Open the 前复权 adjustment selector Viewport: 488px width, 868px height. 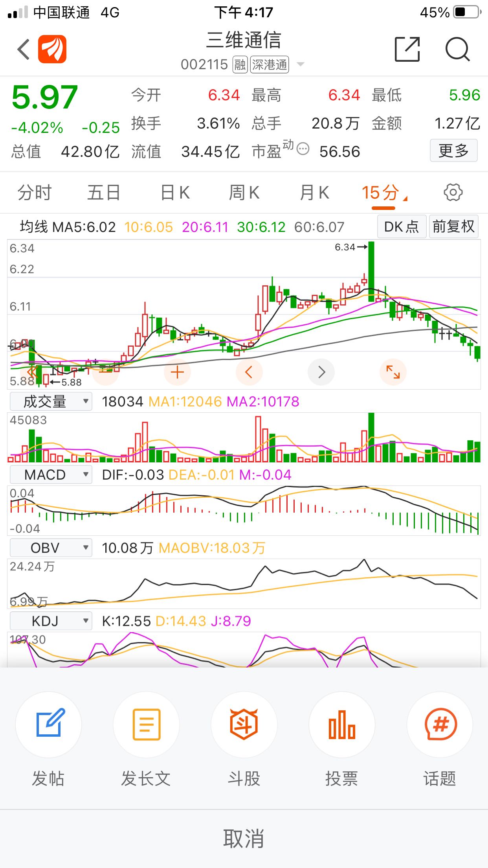pos(453,227)
